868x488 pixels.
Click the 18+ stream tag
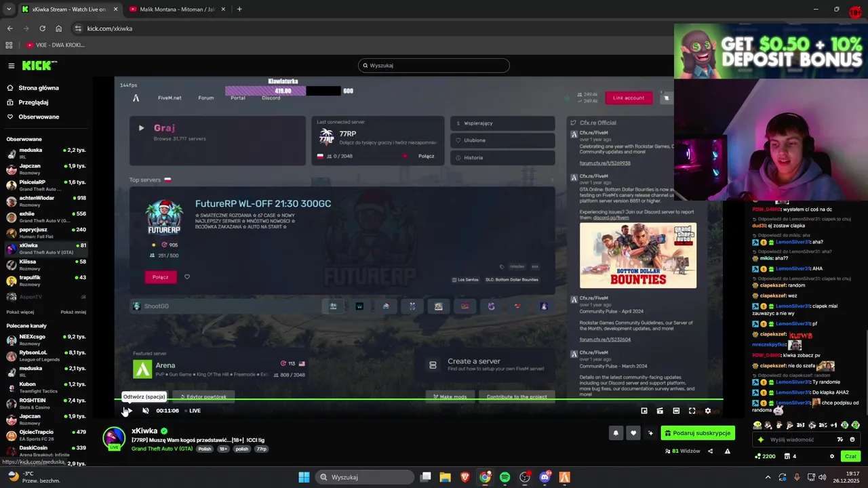(x=223, y=449)
